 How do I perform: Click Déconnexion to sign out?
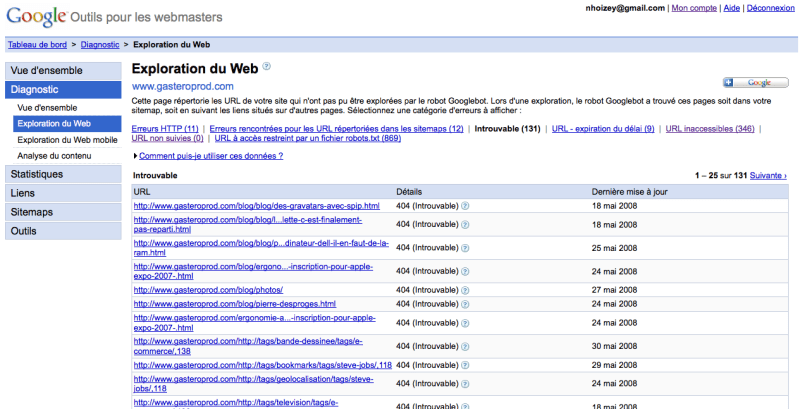point(770,8)
